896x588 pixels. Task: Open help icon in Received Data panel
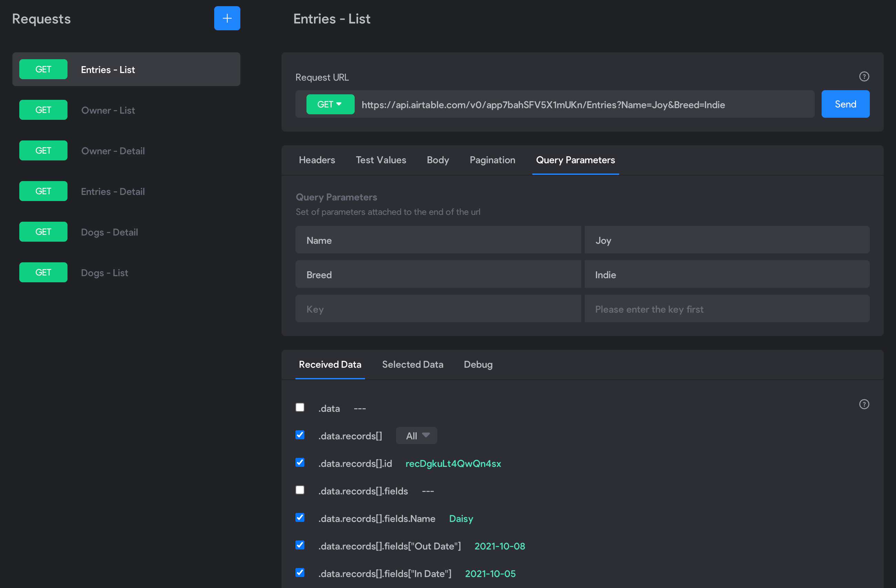tap(864, 404)
